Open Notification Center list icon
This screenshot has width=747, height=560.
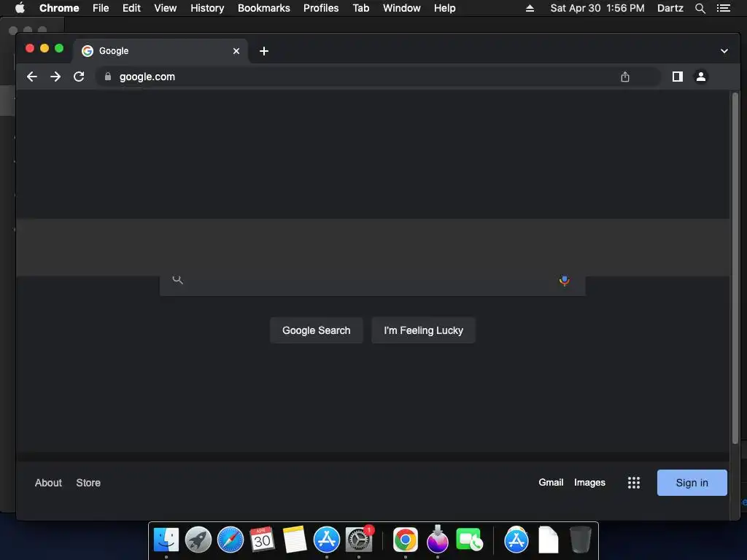(x=724, y=8)
